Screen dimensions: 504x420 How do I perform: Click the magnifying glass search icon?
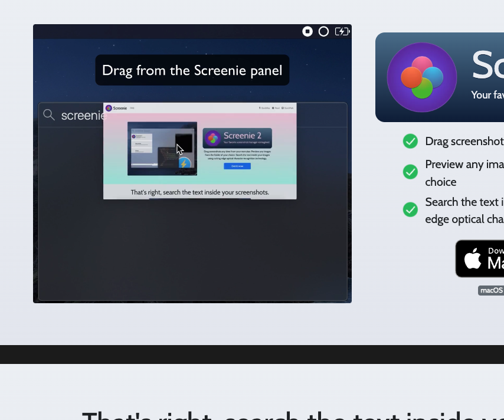[x=49, y=114]
